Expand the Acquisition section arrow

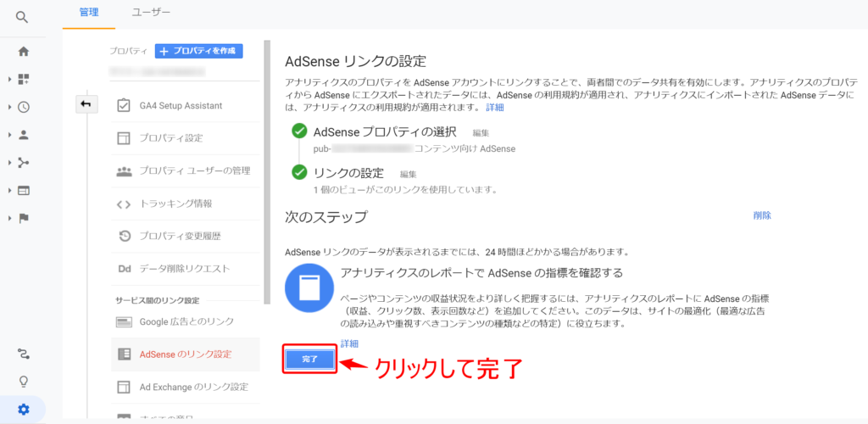click(10, 163)
